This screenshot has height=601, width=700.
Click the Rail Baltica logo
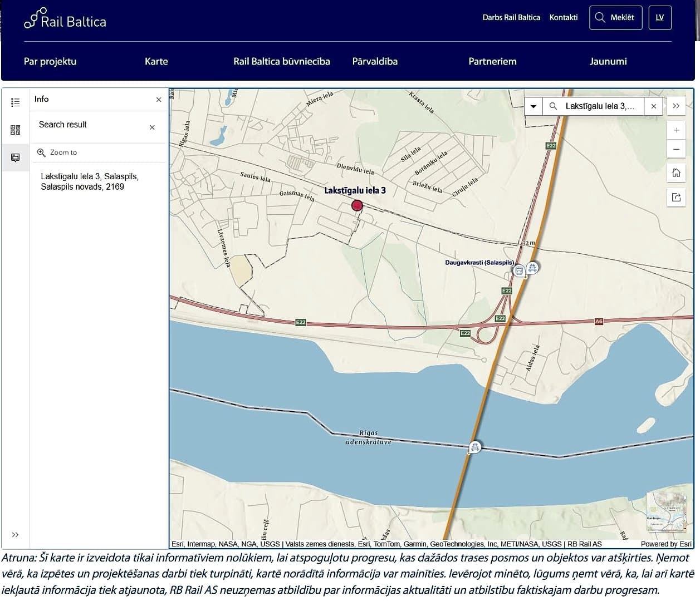pos(65,19)
